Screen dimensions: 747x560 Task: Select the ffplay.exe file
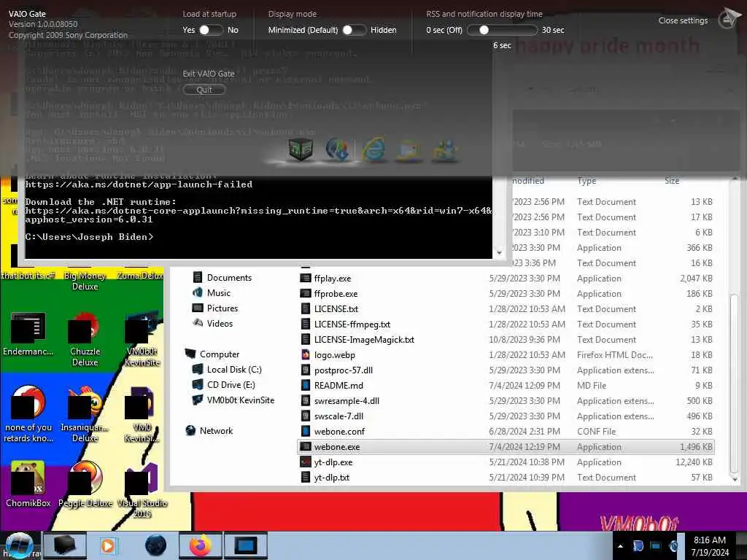click(x=333, y=279)
